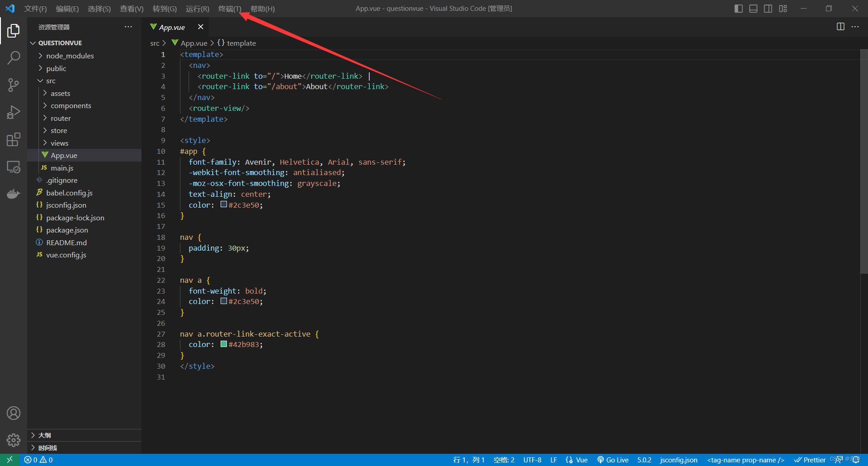The width and height of the screenshot is (868, 466).
Task: Open Source Control view icon
Action: tap(14, 85)
